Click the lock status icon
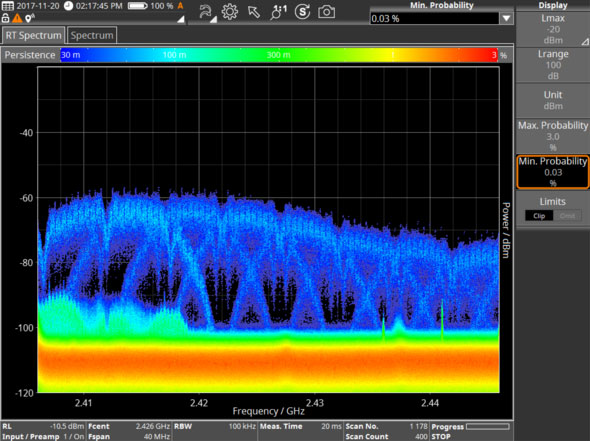The height and width of the screenshot is (441, 590). click(5, 18)
